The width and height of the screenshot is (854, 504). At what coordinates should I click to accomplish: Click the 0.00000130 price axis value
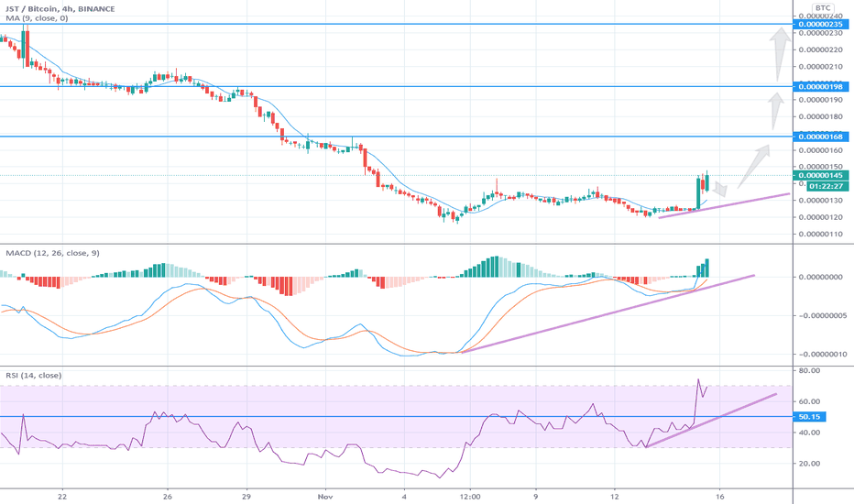click(821, 201)
